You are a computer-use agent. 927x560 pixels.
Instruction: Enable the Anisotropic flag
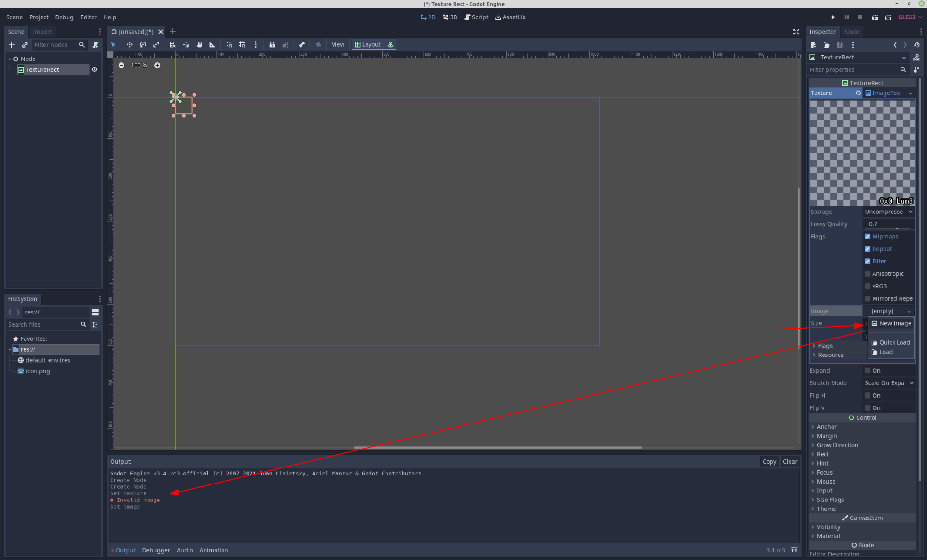[868, 273]
